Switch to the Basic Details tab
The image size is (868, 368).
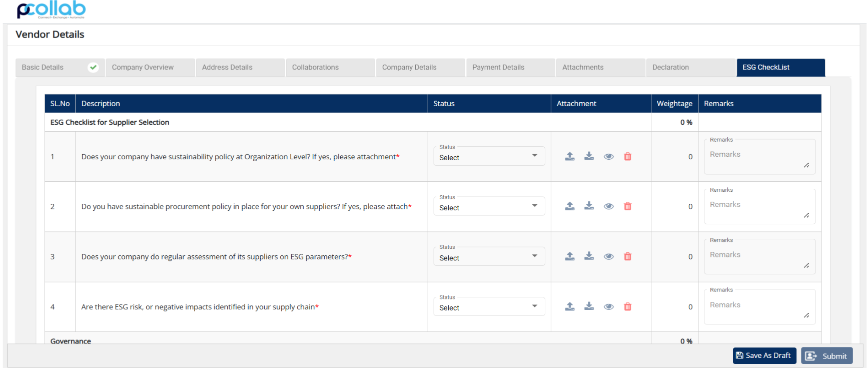tap(60, 68)
